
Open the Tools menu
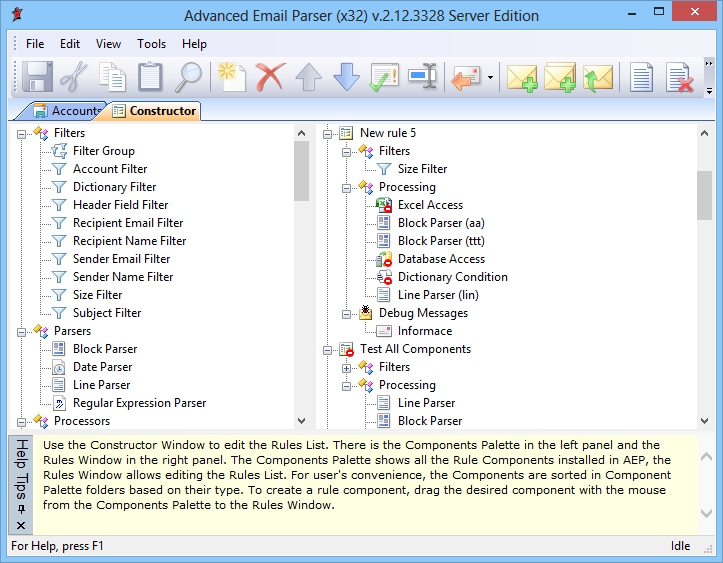[151, 44]
